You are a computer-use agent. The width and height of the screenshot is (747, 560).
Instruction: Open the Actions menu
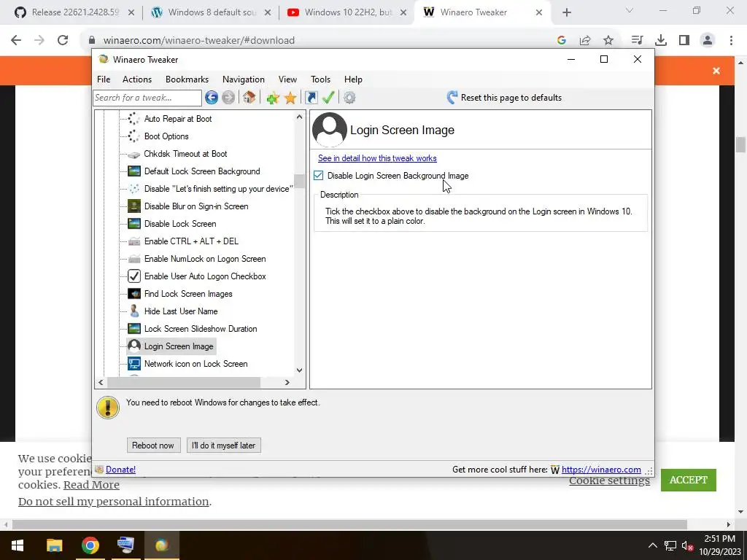(136, 79)
